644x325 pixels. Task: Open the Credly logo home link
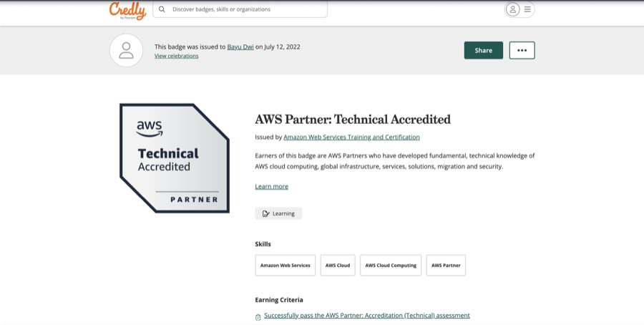128,11
